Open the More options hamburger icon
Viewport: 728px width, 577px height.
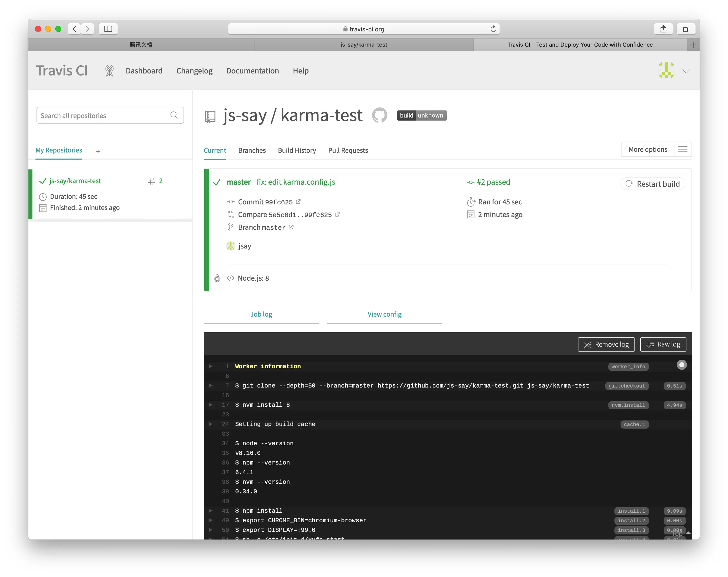pos(682,149)
